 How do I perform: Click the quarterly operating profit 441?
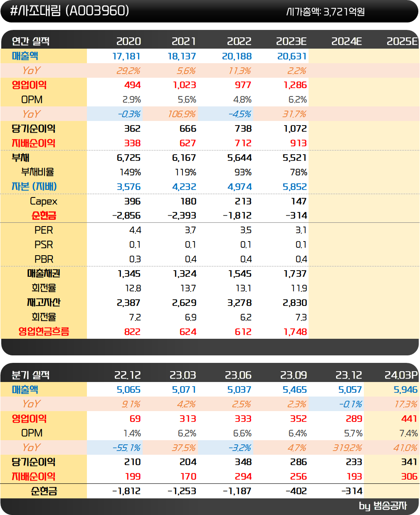[409, 419]
